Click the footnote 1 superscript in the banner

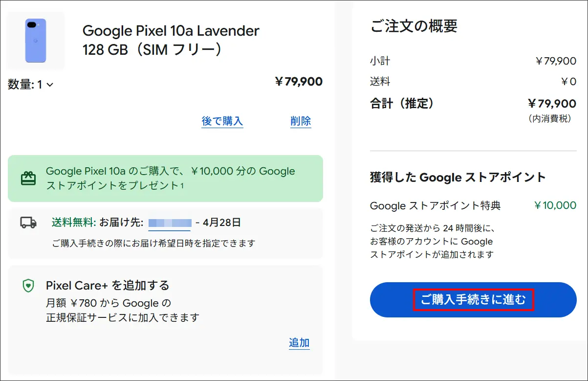click(182, 185)
